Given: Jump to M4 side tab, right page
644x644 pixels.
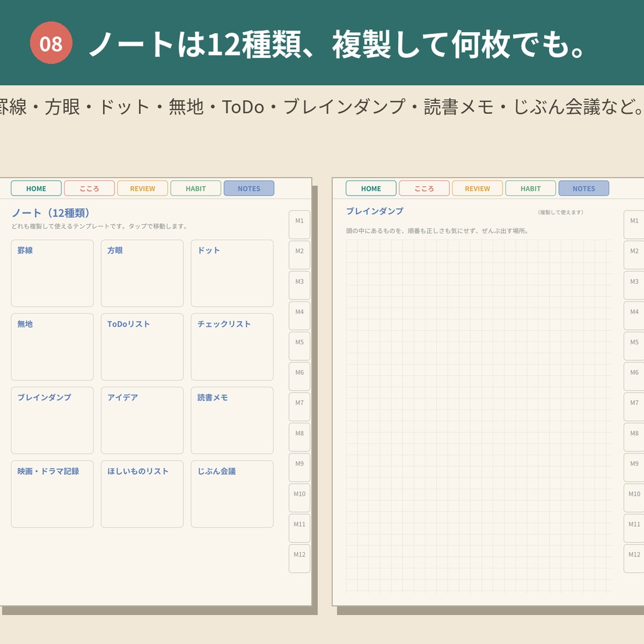Looking at the screenshot, I should click(x=634, y=316).
